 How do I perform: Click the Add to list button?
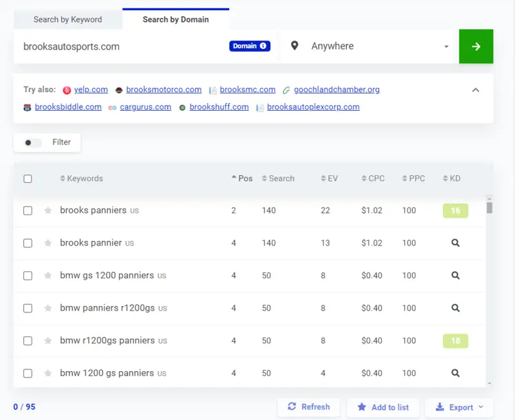pyautogui.click(x=383, y=407)
